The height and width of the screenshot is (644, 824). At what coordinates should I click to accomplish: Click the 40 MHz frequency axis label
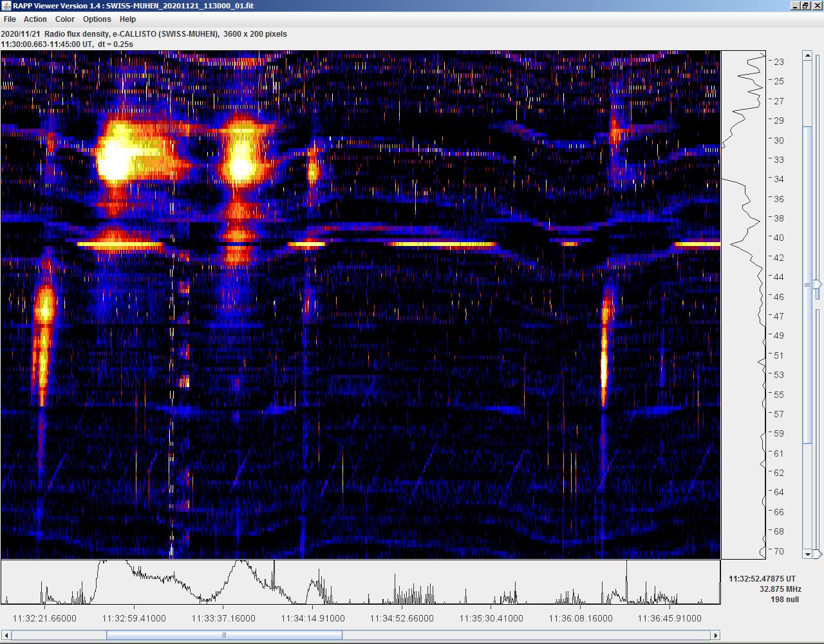(779, 238)
